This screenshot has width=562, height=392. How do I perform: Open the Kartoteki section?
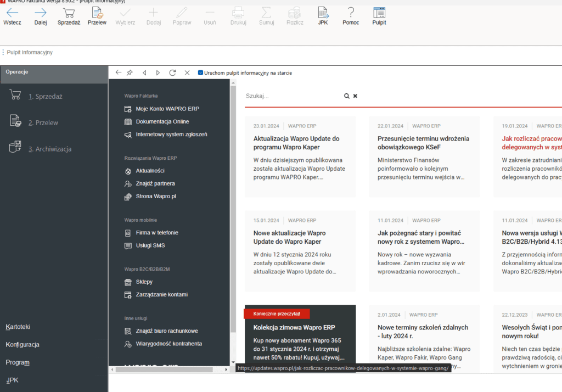[18, 327]
